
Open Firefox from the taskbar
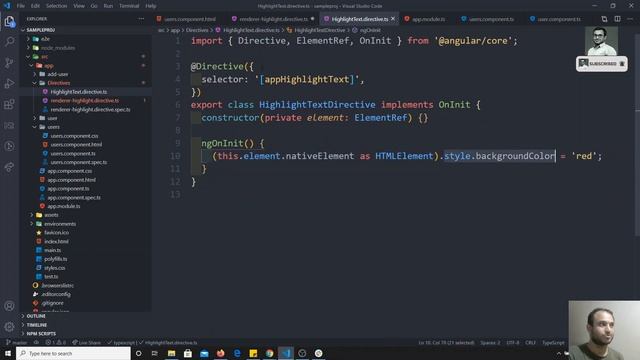[220, 353]
